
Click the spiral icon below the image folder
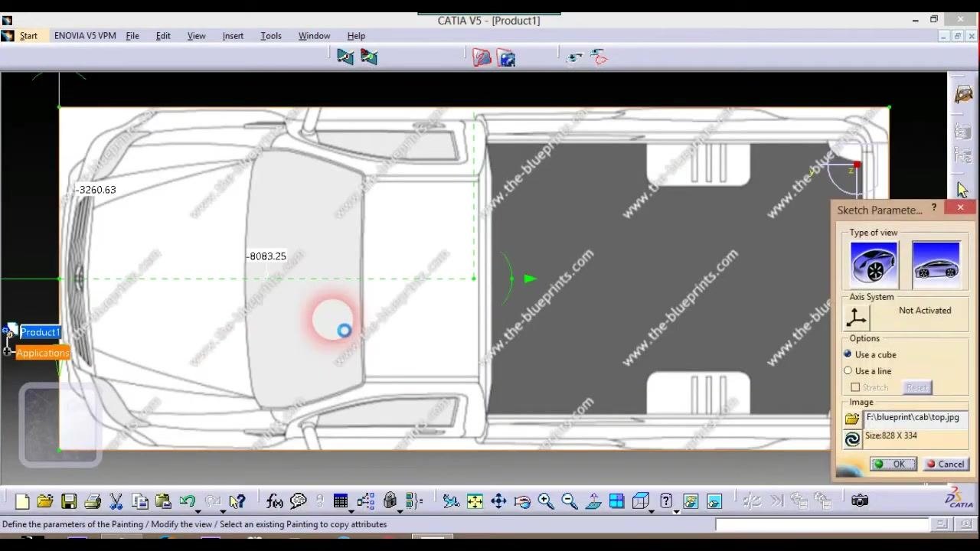(852, 439)
